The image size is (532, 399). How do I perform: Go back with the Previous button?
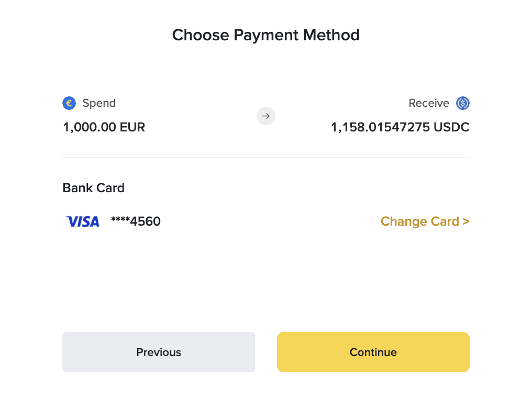(159, 352)
